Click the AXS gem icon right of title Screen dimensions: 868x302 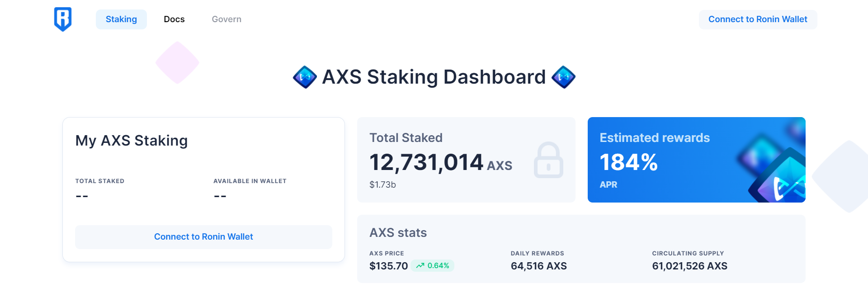[x=563, y=77]
